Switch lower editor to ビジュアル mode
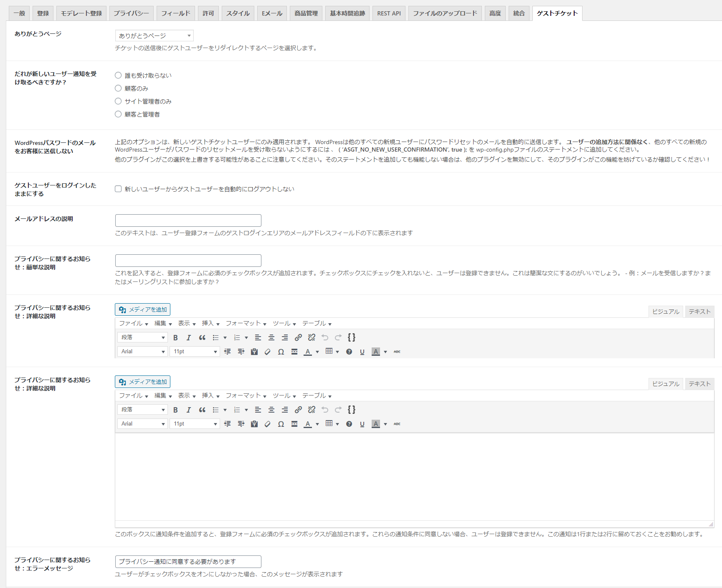Viewport: 722px width, 588px height. tap(666, 384)
